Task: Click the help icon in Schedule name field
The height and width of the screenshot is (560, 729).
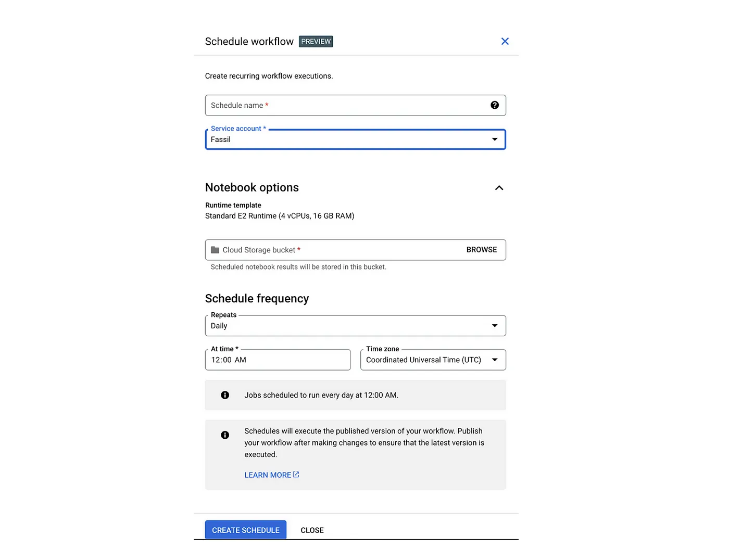Action: [x=495, y=105]
